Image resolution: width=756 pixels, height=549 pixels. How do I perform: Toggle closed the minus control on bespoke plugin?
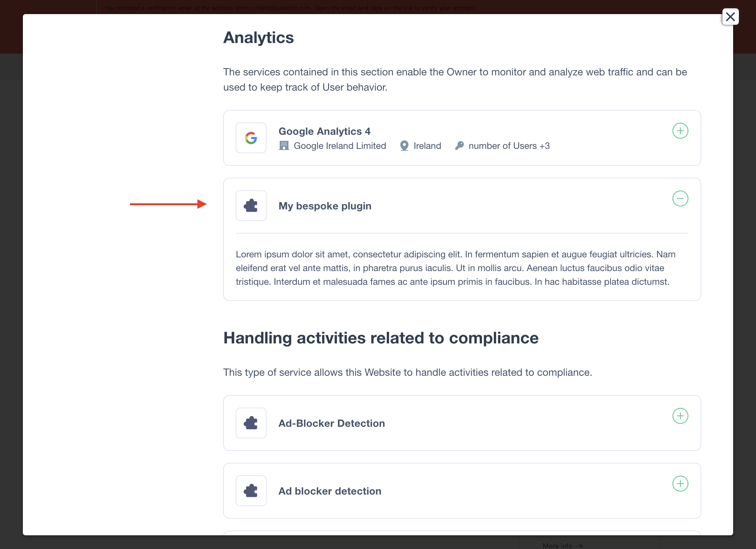[x=681, y=198]
